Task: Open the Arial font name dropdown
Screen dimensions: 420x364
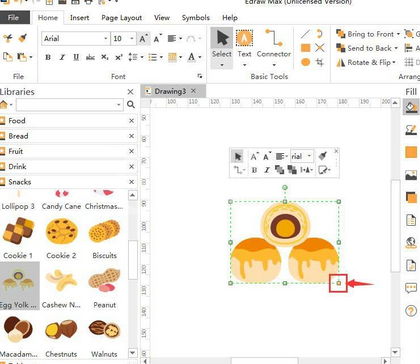Action: (x=105, y=39)
